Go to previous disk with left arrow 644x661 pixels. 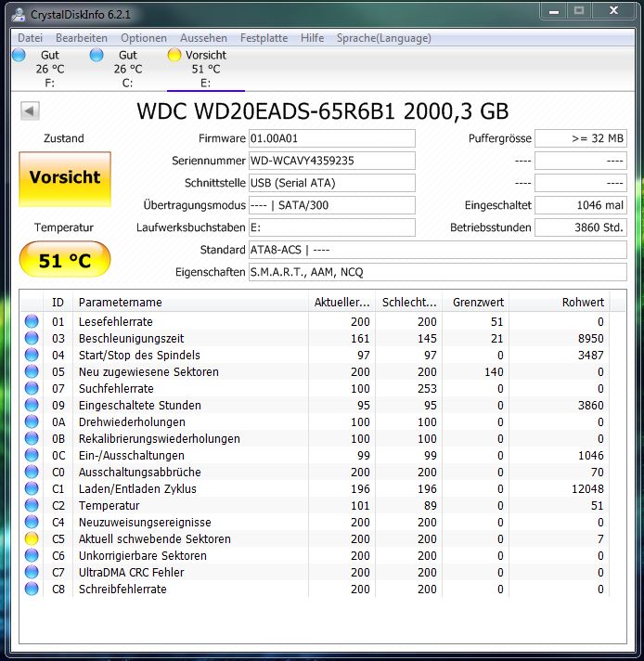(x=30, y=110)
